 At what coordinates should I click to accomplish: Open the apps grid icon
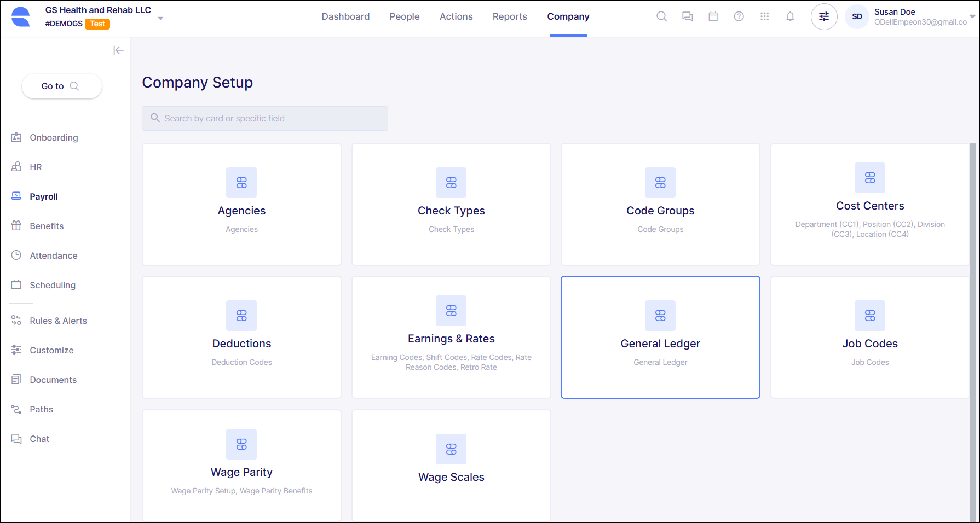[x=764, y=16]
